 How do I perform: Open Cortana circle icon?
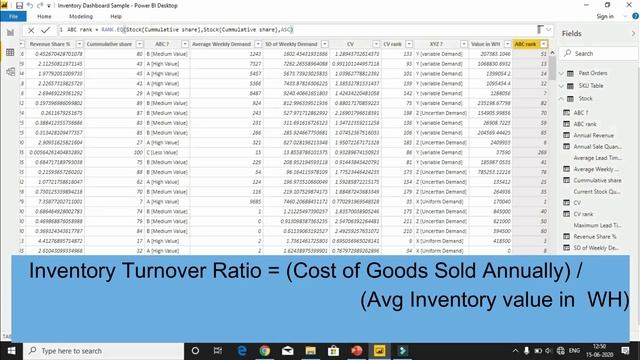195,351
